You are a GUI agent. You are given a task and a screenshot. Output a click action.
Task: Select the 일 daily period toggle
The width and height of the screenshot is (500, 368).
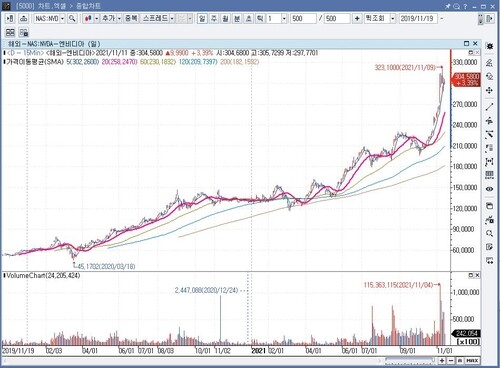(x=202, y=18)
